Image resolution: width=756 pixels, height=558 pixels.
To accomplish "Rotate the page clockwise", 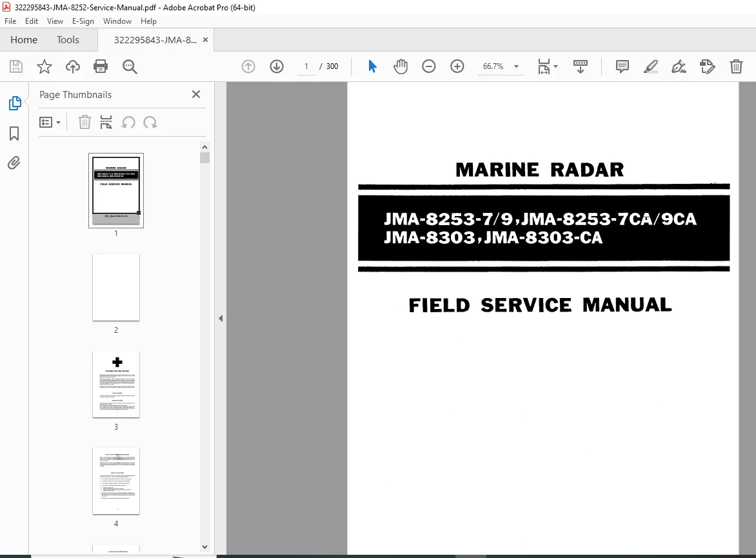I will tap(150, 123).
